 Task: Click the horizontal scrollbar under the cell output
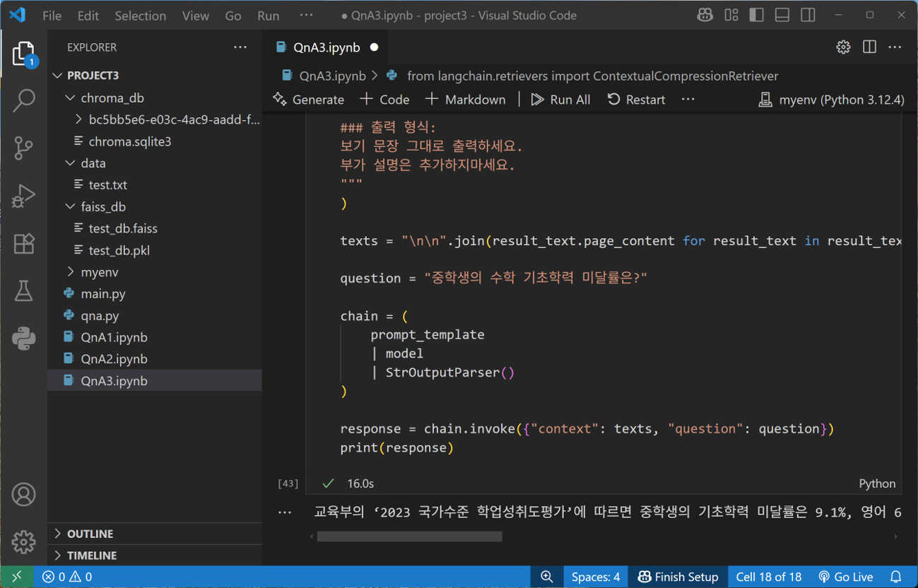click(410, 536)
